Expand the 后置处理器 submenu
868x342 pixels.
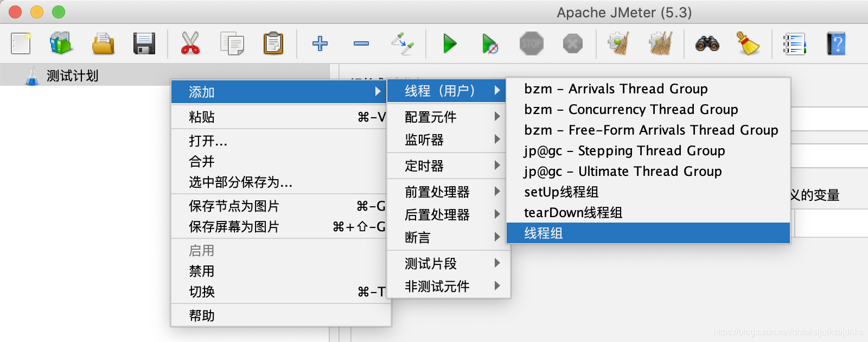[446, 214]
